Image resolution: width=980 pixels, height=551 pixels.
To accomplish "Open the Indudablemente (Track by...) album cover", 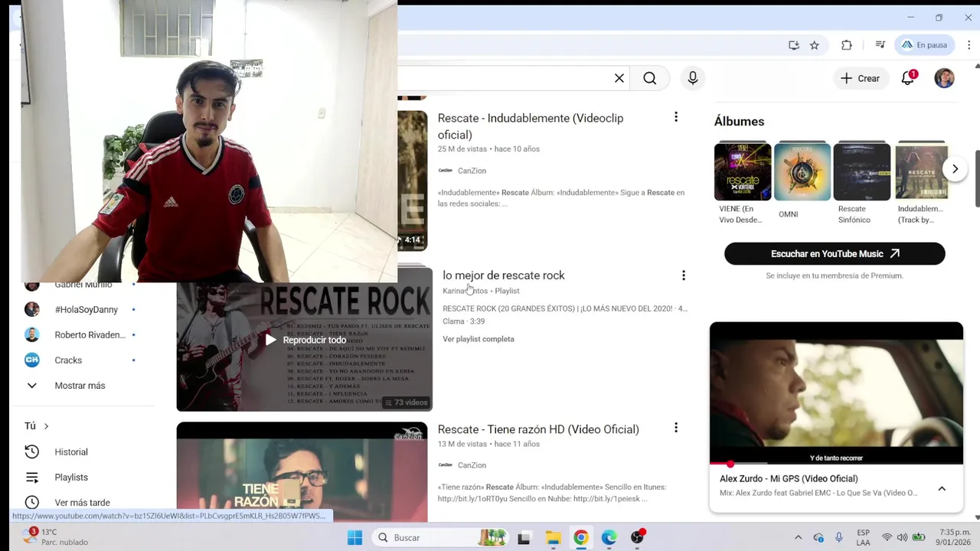I will (x=922, y=171).
